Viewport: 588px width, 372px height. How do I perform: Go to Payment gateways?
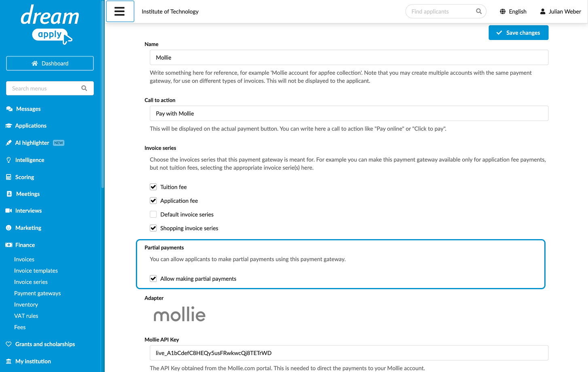[37, 293]
